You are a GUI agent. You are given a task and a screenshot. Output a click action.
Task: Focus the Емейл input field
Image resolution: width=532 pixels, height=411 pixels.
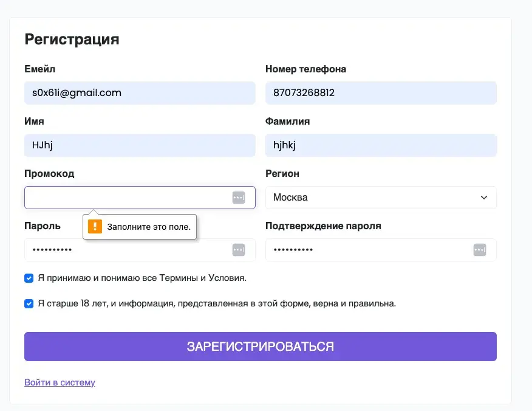pos(140,93)
